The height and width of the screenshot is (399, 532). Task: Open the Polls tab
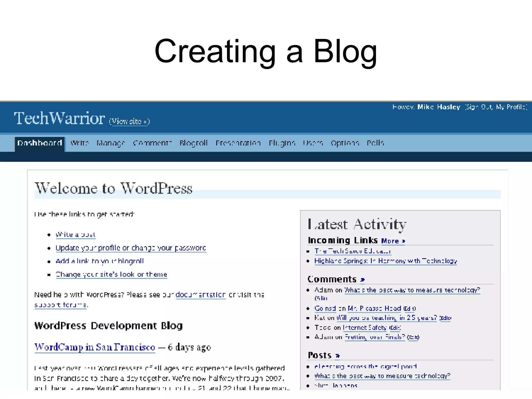point(375,143)
